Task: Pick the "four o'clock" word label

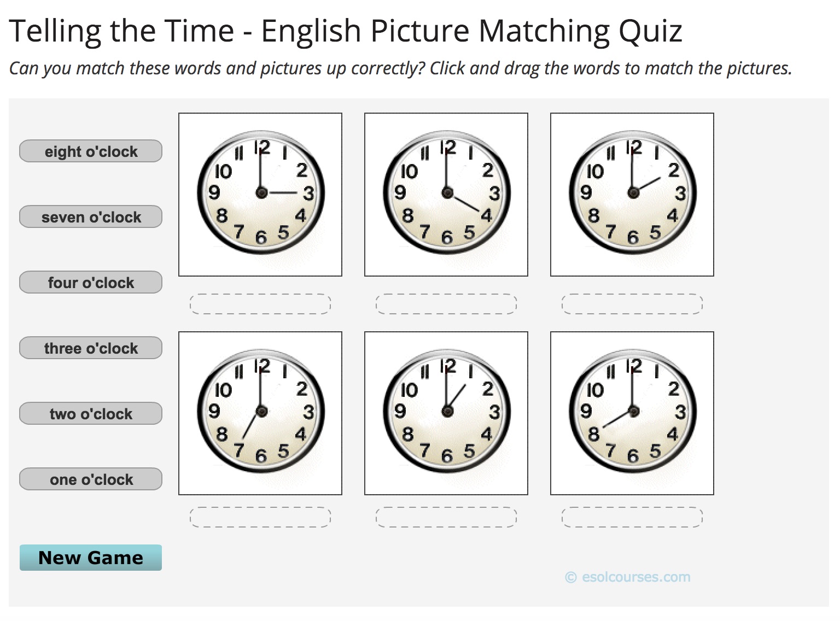Action: click(91, 283)
